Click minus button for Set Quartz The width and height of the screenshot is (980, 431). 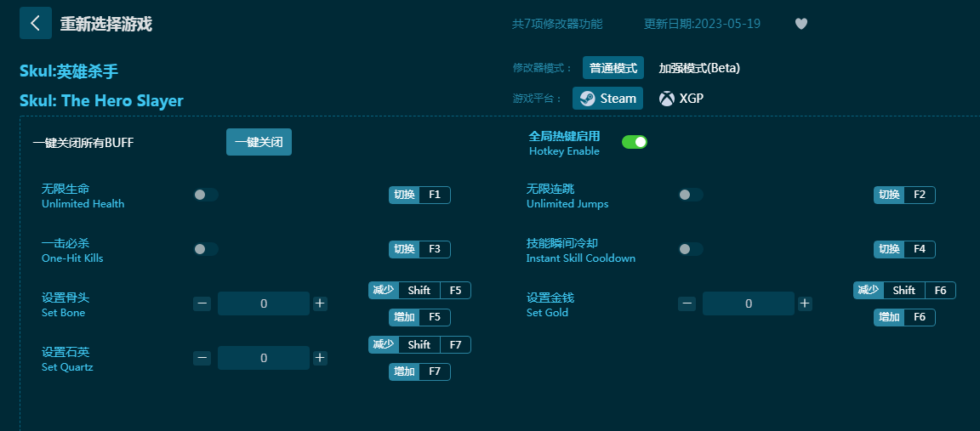pyautogui.click(x=202, y=358)
